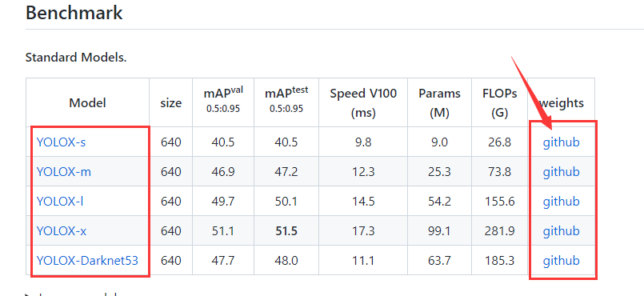Click the Standard Models. label
This screenshot has width=644, height=296.
click(x=76, y=58)
